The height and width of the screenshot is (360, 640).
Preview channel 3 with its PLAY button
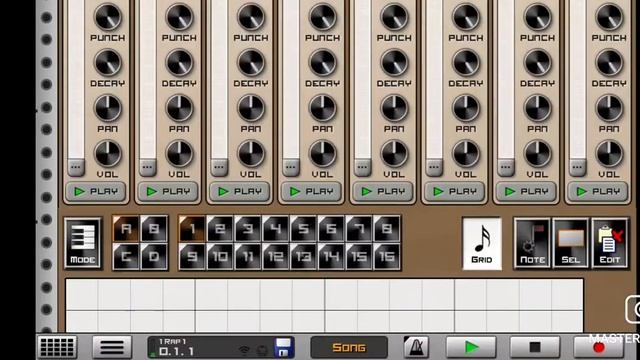tap(240, 191)
